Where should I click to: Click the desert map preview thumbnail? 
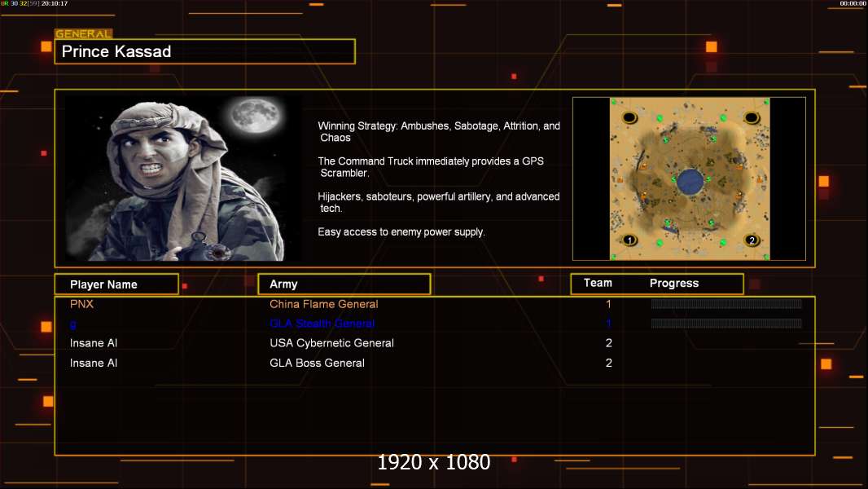pyautogui.click(x=689, y=178)
